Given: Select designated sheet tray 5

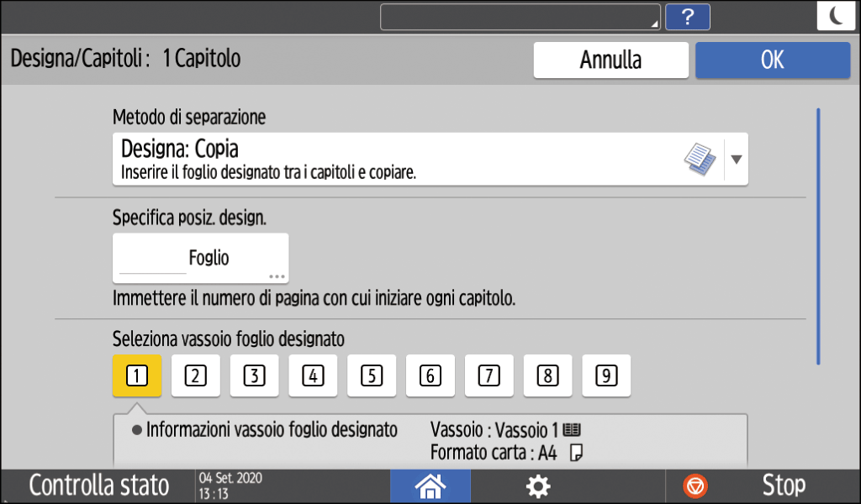Looking at the screenshot, I should pyautogui.click(x=372, y=375).
